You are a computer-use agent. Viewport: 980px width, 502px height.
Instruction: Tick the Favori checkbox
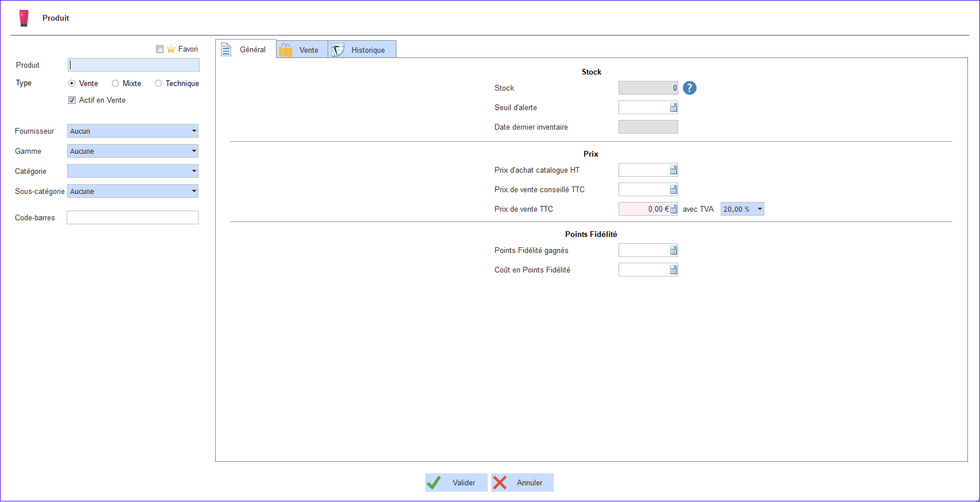160,49
